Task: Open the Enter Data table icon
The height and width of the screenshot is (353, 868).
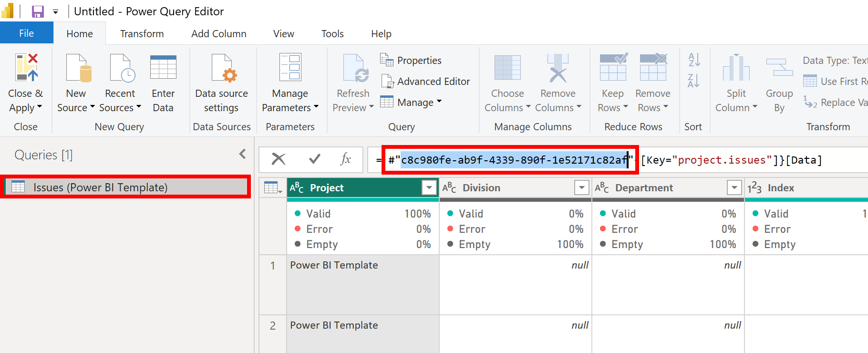Action: (x=163, y=67)
